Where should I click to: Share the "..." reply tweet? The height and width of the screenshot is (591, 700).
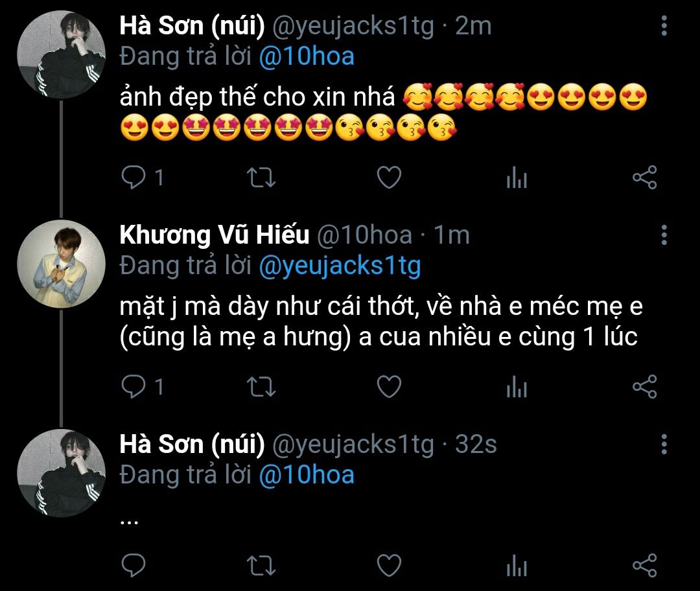[x=644, y=566]
